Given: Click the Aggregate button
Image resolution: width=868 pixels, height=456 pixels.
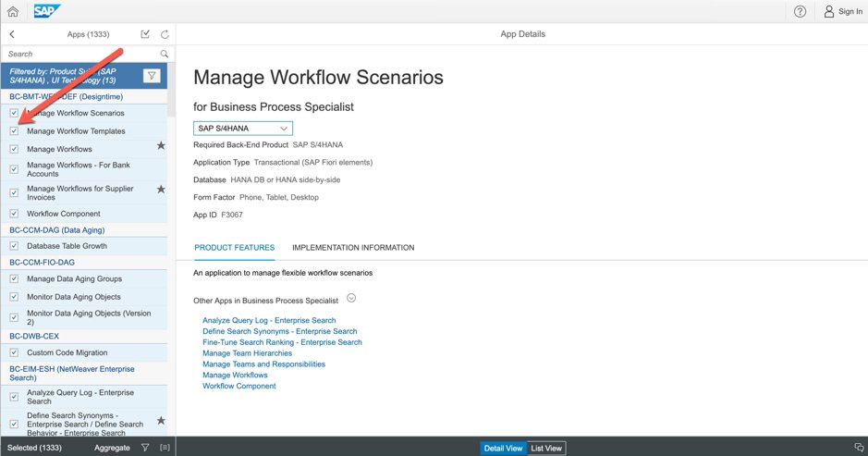Looking at the screenshot, I should [x=113, y=448].
